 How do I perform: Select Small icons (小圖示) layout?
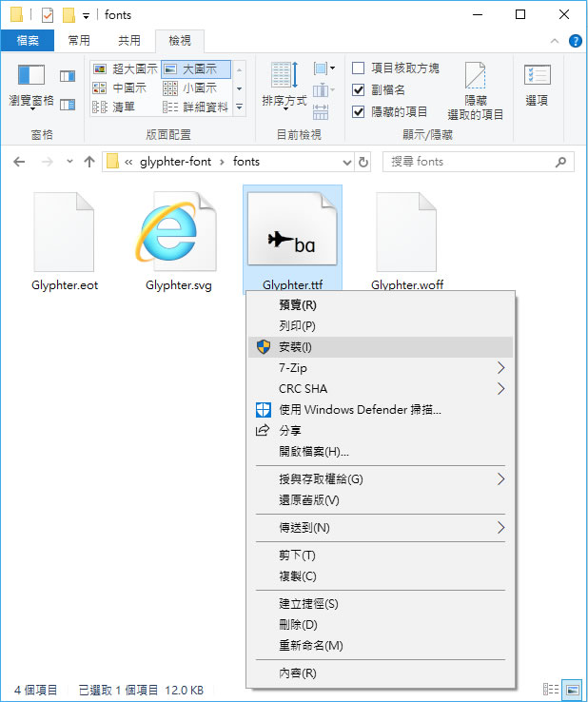(190, 88)
